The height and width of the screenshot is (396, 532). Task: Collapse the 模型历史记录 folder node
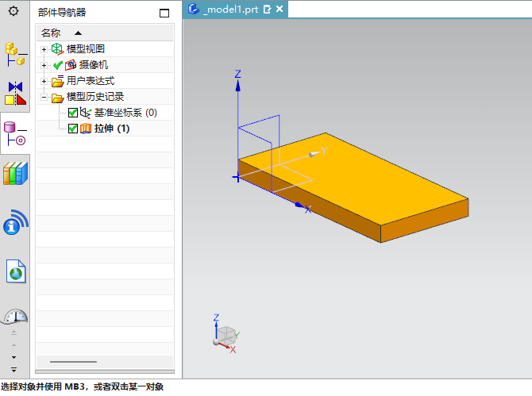tap(44, 98)
